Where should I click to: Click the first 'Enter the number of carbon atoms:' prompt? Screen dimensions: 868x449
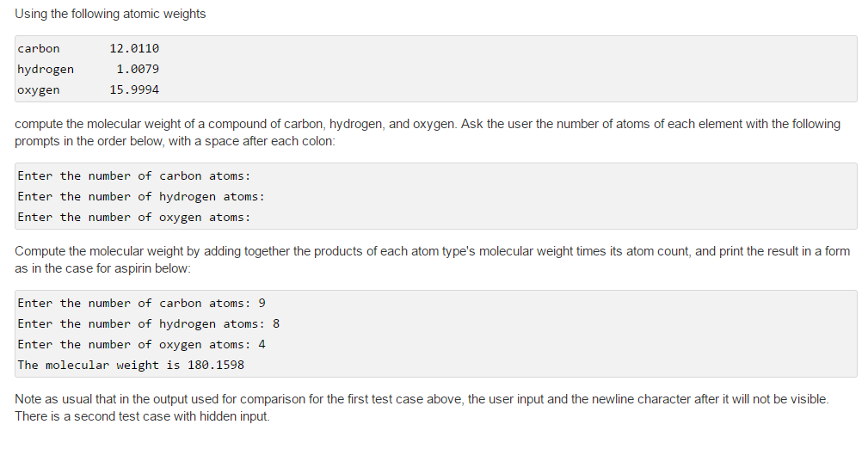[x=134, y=176]
